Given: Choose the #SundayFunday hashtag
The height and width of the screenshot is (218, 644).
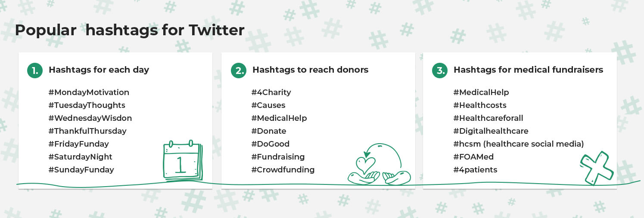Looking at the screenshot, I should (x=81, y=170).
